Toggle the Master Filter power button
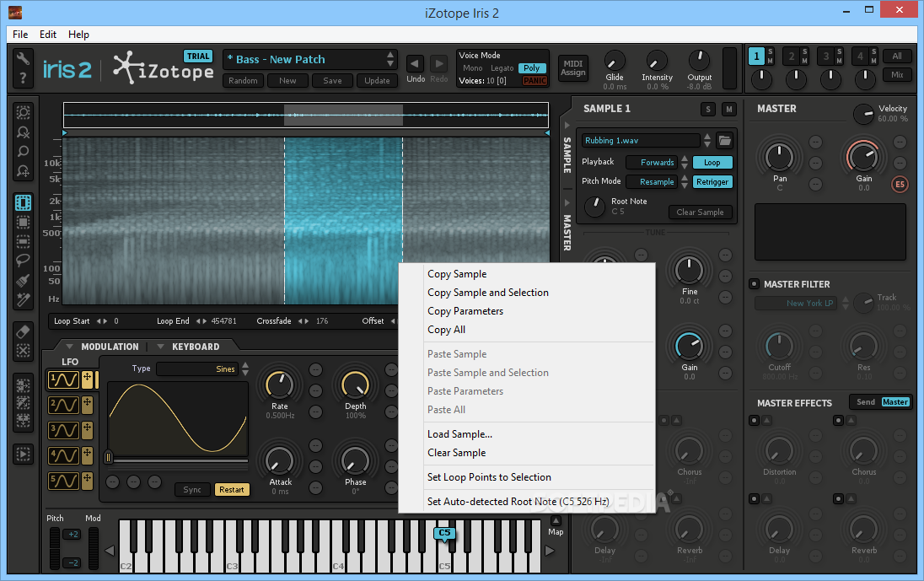This screenshot has width=924, height=581. coord(754,284)
